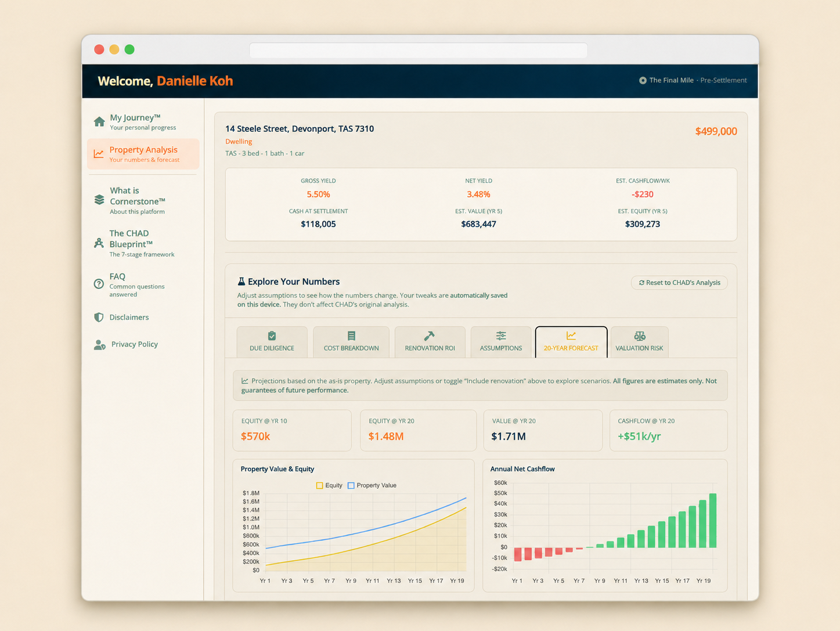The width and height of the screenshot is (840, 631).
Task: Click the question mark icon beside FAQ
Action: click(x=99, y=284)
